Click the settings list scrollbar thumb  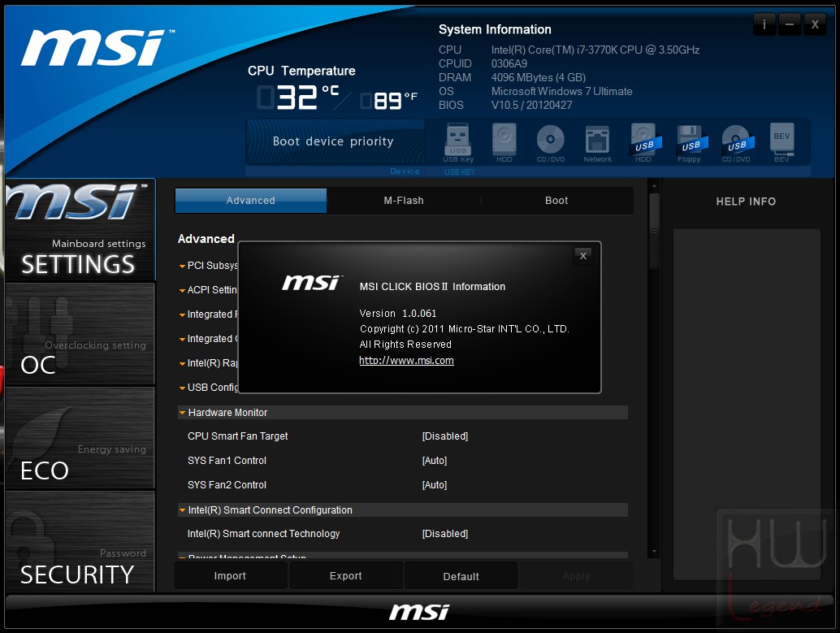(x=654, y=231)
